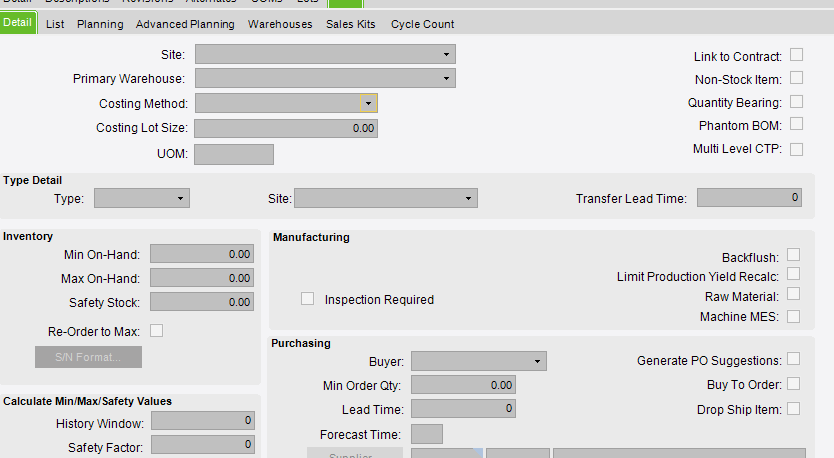
Task: Switch to the Planning tab
Action: click(100, 24)
